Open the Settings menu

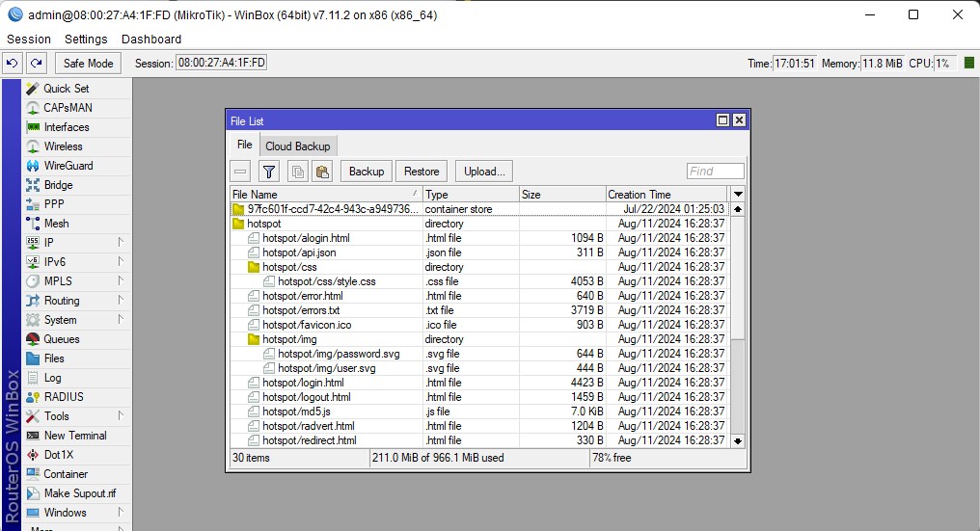pos(86,40)
